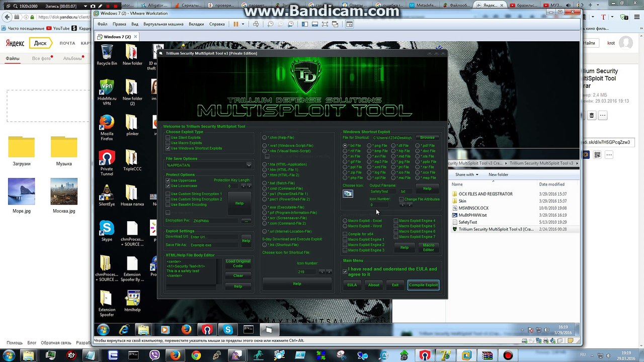Open VMware Правка menu
Image resolution: width=644 pixels, height=362 pixels.
click(119, 24)
